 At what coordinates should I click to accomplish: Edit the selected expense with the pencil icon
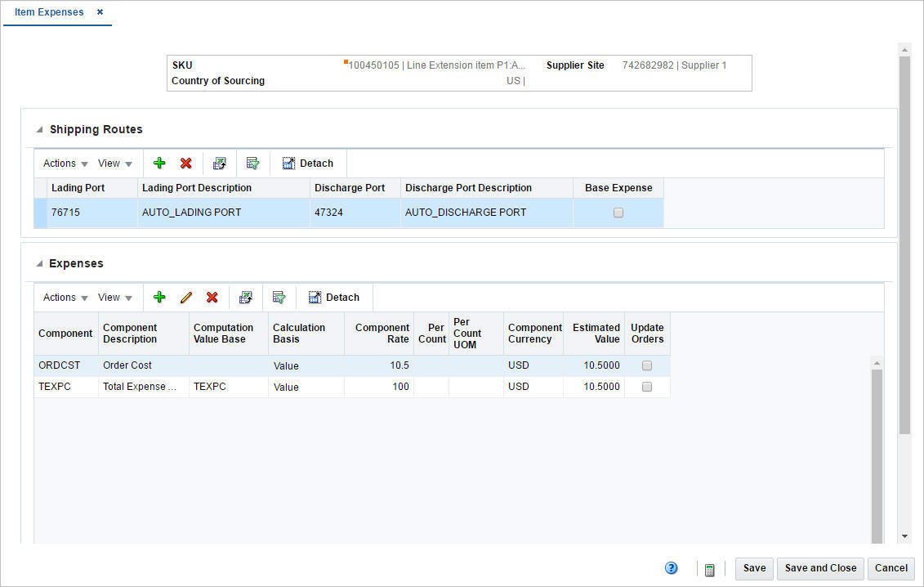(185, 298)
